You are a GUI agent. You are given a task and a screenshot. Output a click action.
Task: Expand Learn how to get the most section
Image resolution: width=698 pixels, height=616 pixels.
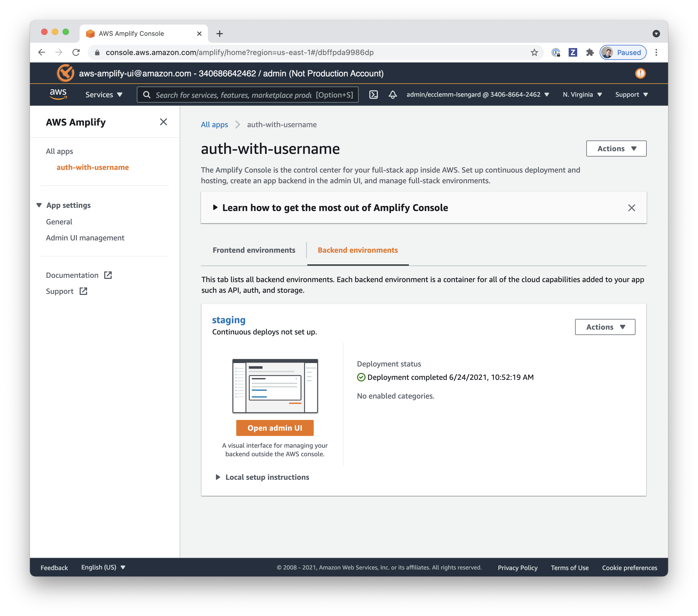pos(331,208)
